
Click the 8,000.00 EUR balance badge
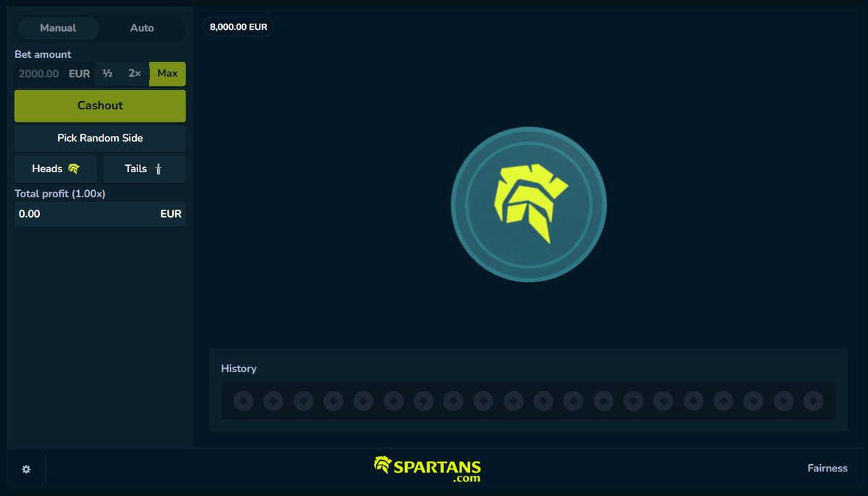click(239, 27)
